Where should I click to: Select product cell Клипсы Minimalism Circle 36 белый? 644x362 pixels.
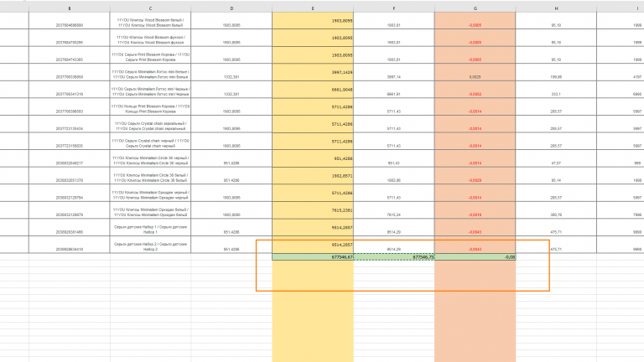pyautogui.click(x=150, y=176)
